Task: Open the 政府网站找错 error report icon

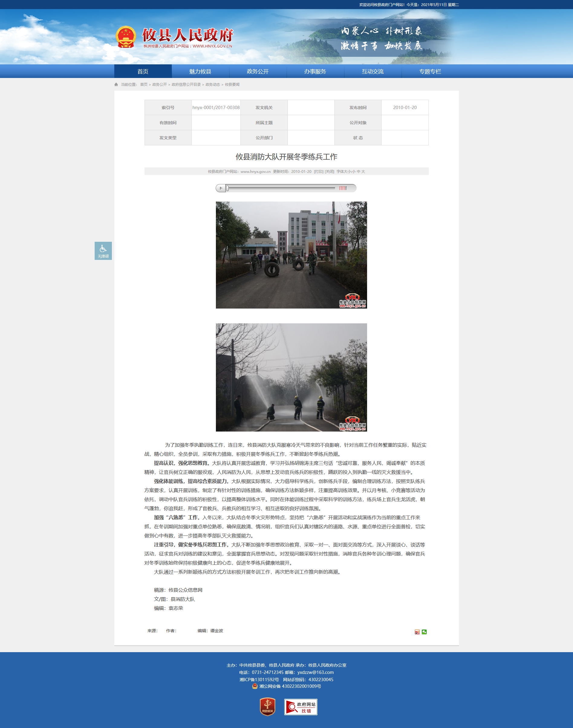Action: point(301,707)
